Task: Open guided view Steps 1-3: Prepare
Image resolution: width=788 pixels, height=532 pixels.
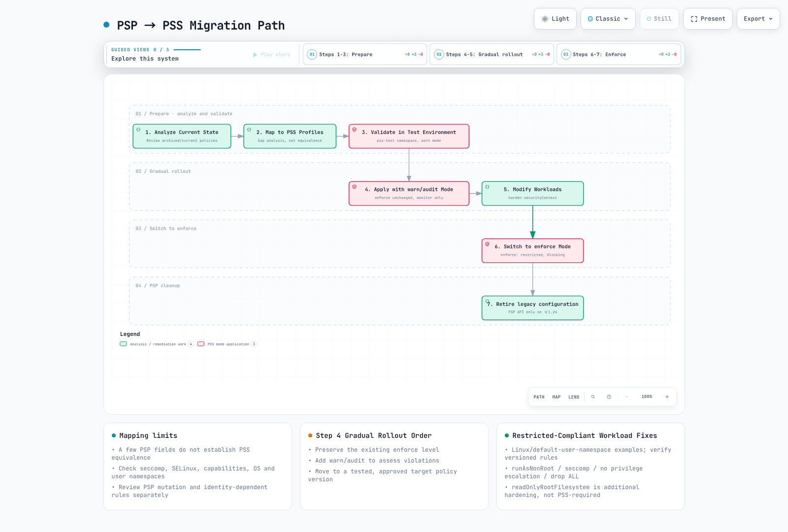Action: point(364,54)
